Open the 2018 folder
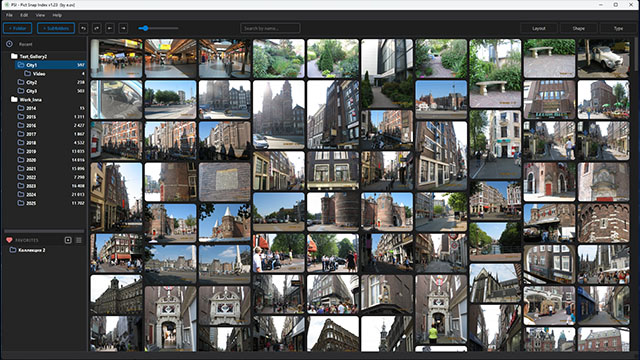Screen dimensions: 640x360 point(51,142)
